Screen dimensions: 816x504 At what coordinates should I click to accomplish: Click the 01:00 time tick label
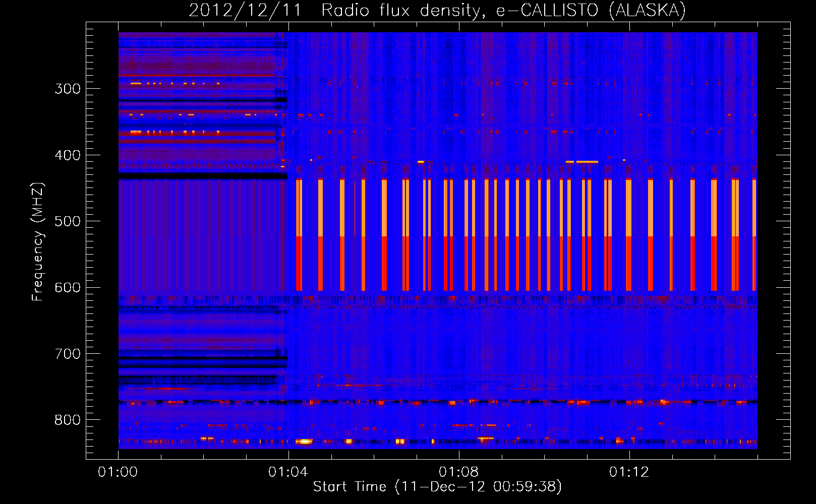(x=118, y=472)
